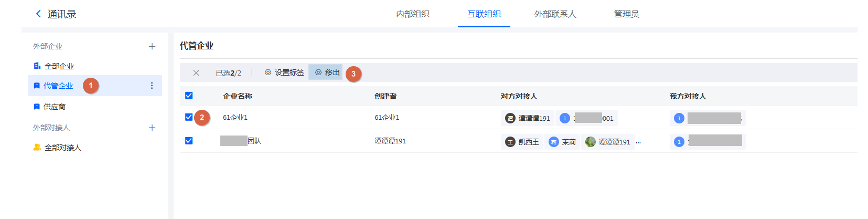Click the 谭谭谭191 contact avatar in first row
This screenshot has width=868, height=219.
(510, 118)
